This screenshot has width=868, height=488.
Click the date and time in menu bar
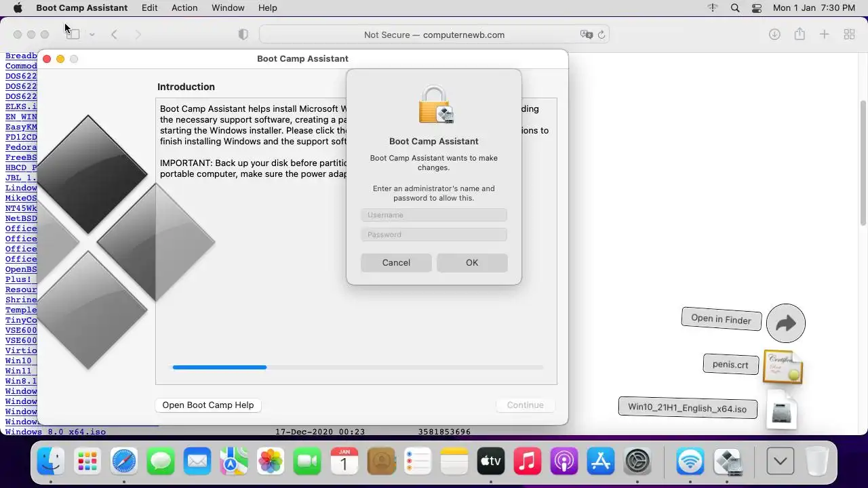click(x=814, y=8)
